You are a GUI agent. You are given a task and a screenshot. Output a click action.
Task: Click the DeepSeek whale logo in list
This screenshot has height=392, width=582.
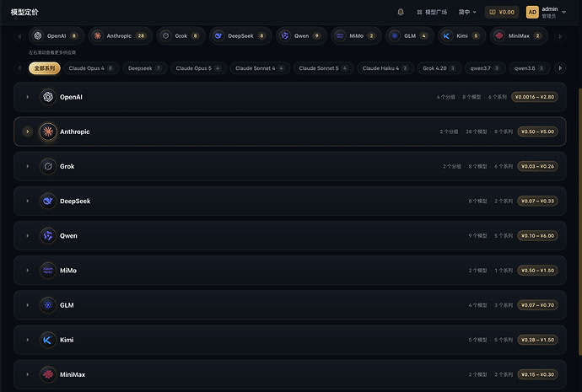pos(48,201)
